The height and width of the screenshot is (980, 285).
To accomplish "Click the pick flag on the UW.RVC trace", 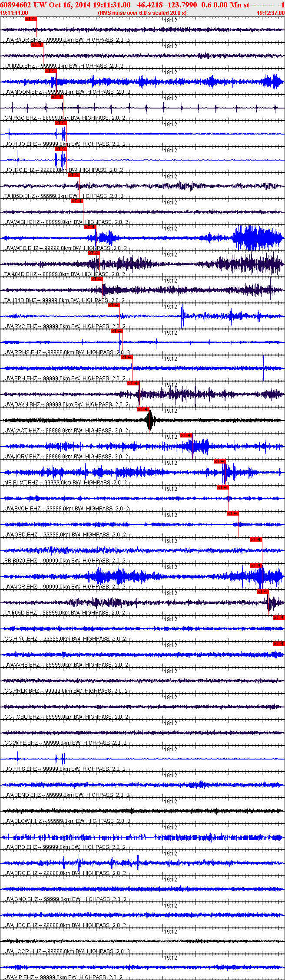I will click(113, 305).
